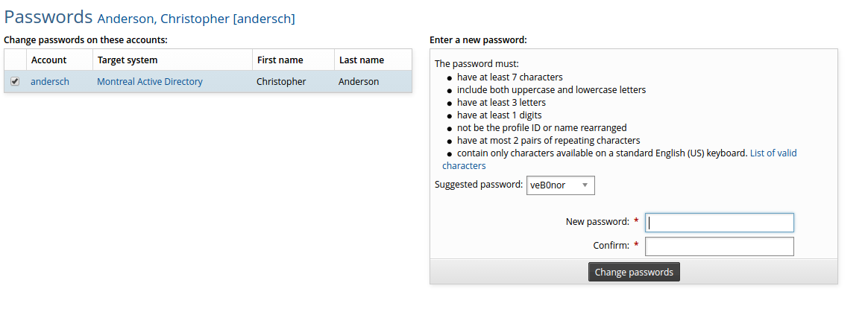Click the Target system column header
Screen dimensions: 868x312
[x=128, y=60]
